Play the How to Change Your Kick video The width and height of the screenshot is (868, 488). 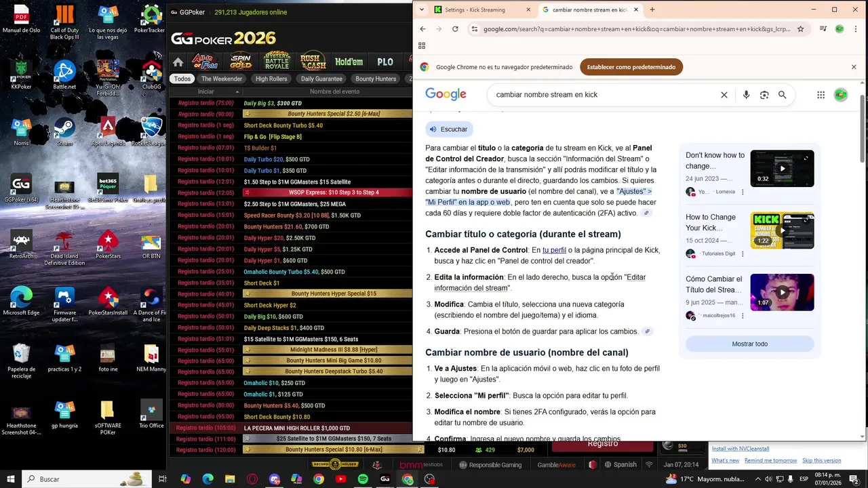(782, 230)
